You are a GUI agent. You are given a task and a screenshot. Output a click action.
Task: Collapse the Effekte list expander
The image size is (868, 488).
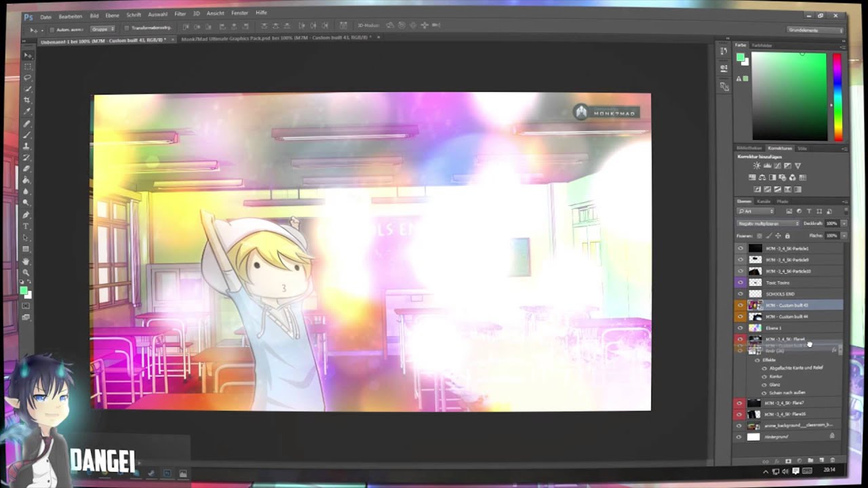click(x=840, y=350)
